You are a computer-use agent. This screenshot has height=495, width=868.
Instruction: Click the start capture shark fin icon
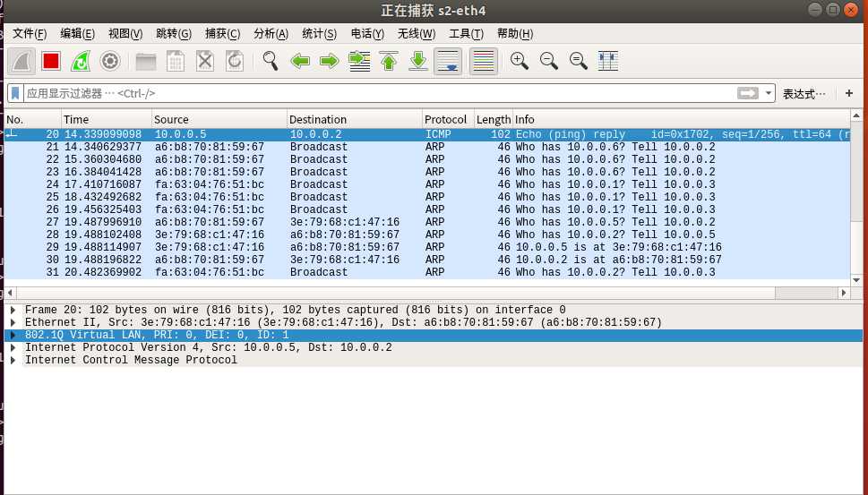pyautogui.click(x=21, y=61)
